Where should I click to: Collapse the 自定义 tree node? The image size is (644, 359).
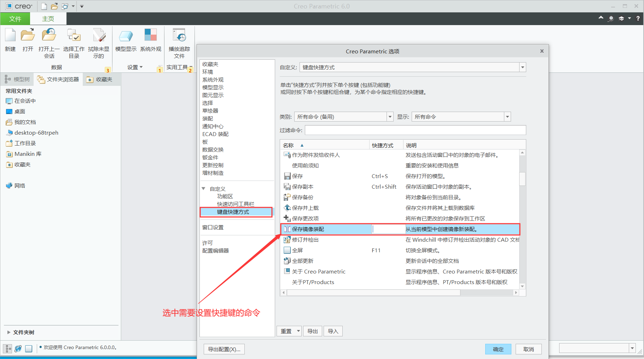(x=203, y=189)
